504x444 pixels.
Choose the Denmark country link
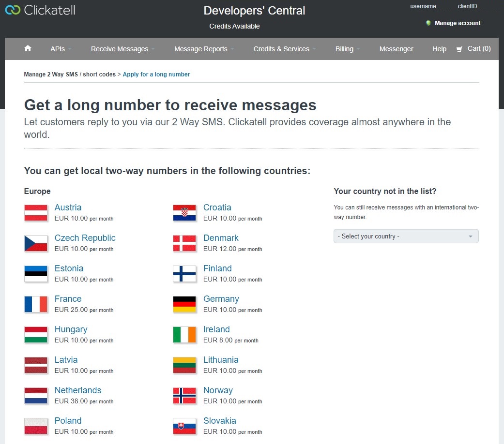click(x=221, y=238)
